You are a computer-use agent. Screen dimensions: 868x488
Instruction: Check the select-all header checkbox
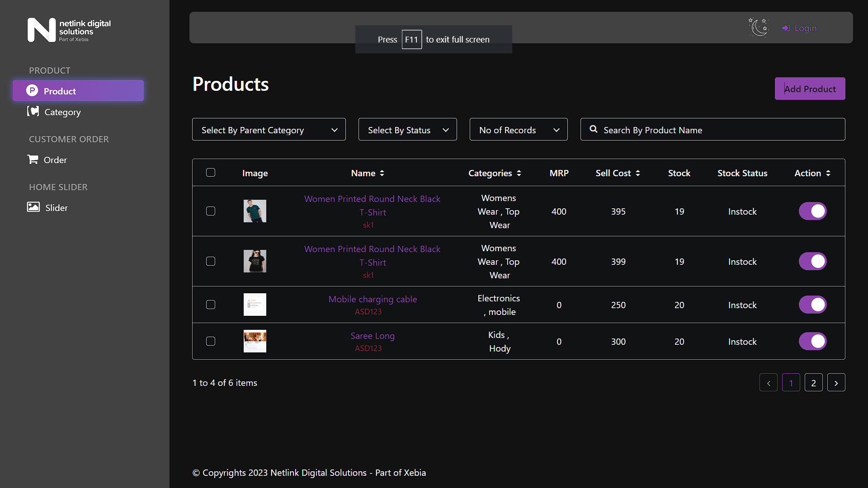(x=211, y=172)
